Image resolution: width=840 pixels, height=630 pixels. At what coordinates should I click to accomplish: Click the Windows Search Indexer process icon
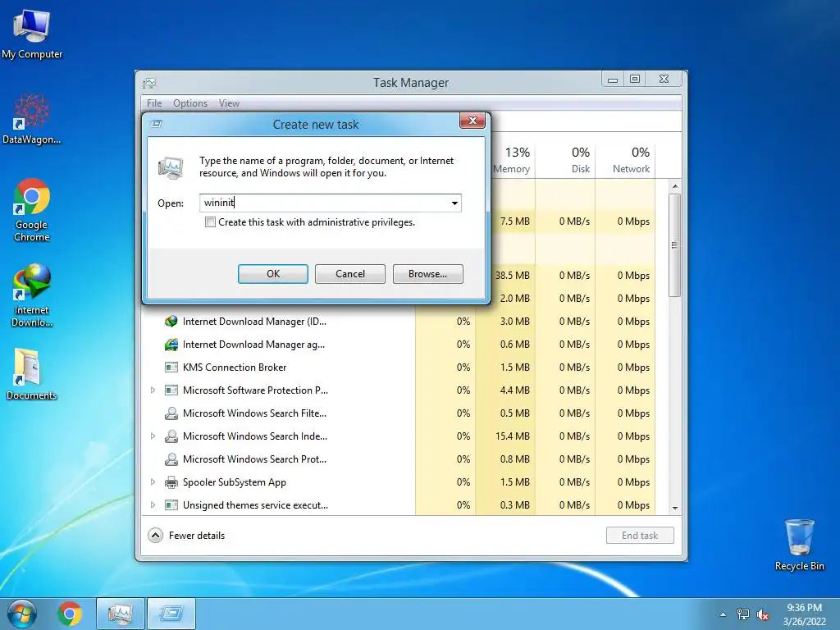pos(171,436)
